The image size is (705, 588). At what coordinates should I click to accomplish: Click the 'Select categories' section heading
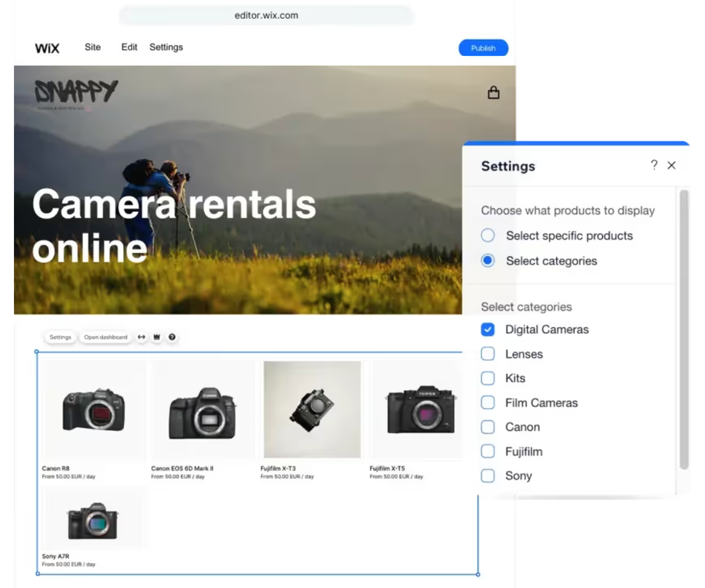527,307
